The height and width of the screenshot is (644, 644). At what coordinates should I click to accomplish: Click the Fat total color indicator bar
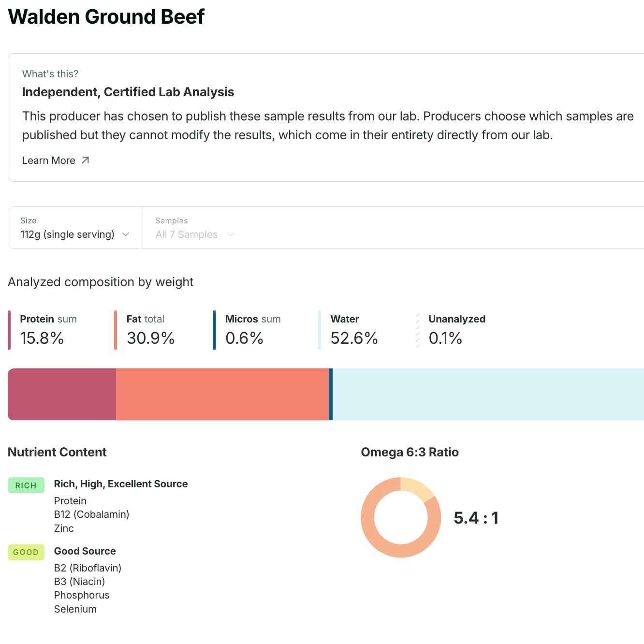point(116,330)
